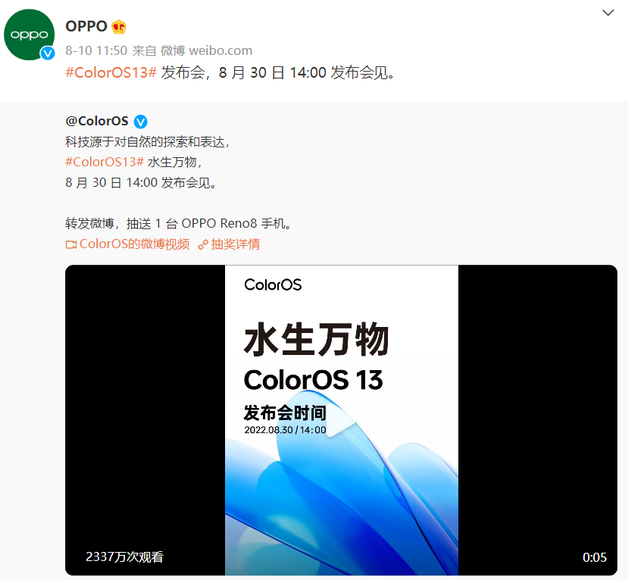Open the #ColorOS13# hashtag in OPPO's post
Image resolution: width=631 pixels, height=583 pixels.
111,73
